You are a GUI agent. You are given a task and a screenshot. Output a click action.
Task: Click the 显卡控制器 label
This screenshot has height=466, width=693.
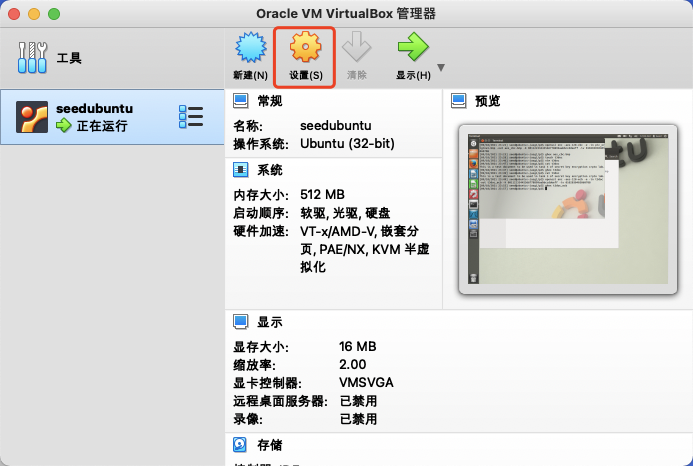pyautogui.click(x=267, y=383)
